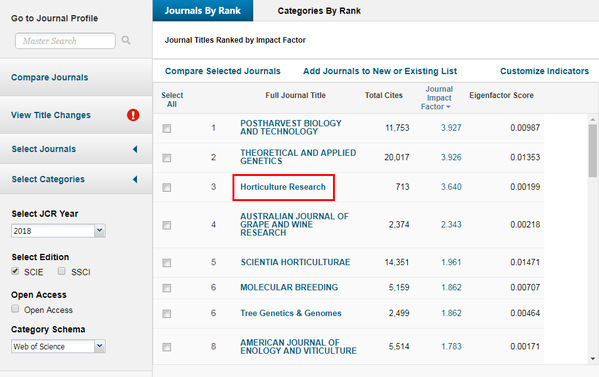Open Compare Selected Journals link
The height and width of the screenshot is (377, 599).
click(223, 71)
